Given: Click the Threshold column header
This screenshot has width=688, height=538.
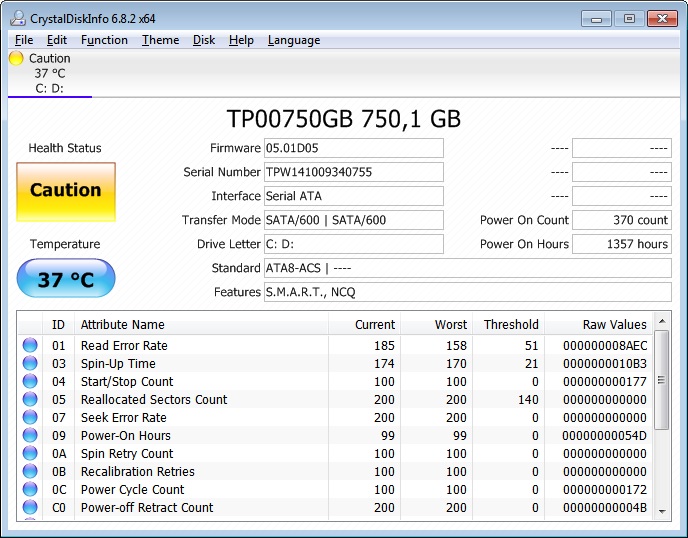Looking at the screenshot, I should (509, 324).
